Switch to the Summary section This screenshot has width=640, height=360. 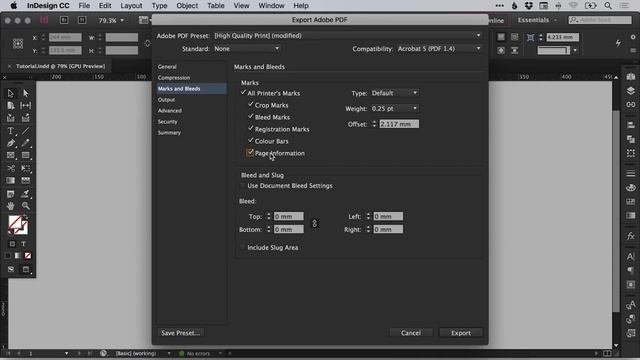[169, 133]
